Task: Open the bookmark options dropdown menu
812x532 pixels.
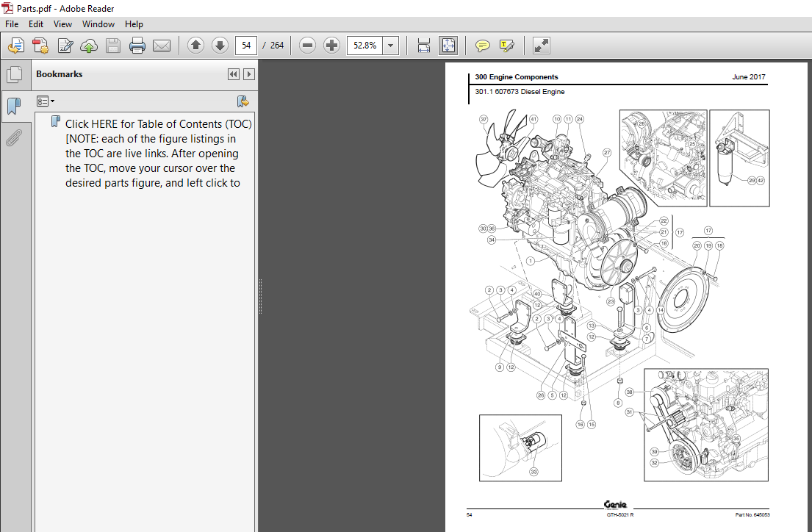Action: tap(46, 101)
